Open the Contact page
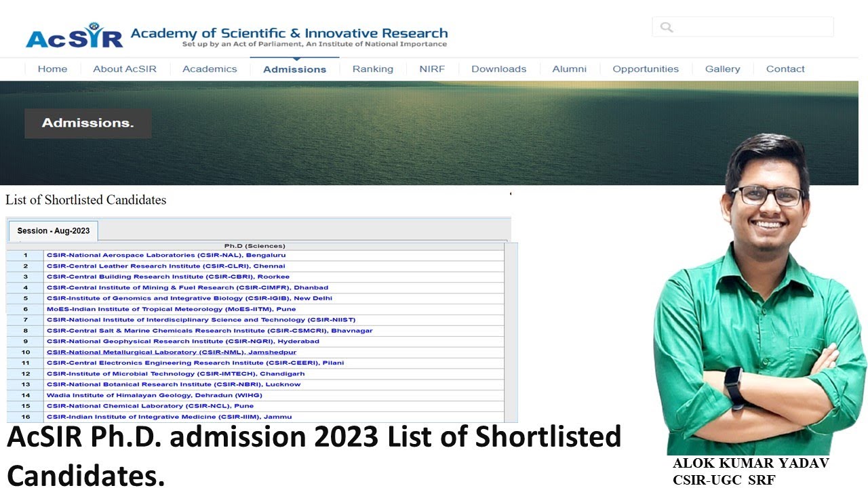Image resolution: width=868 pixels, height=488 pixels. click(x=785, y=69)
